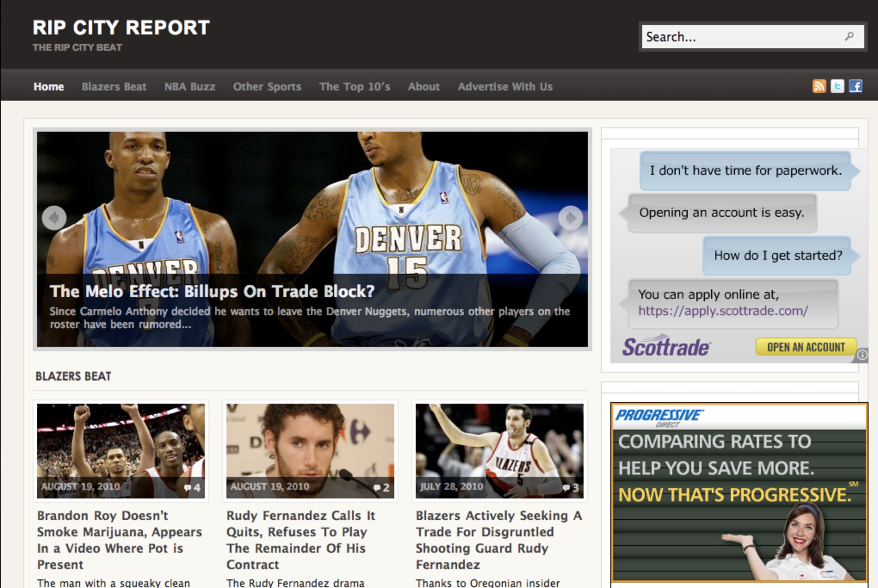Go to previous slide arrow
878x588 pixels.
[54, 218]
